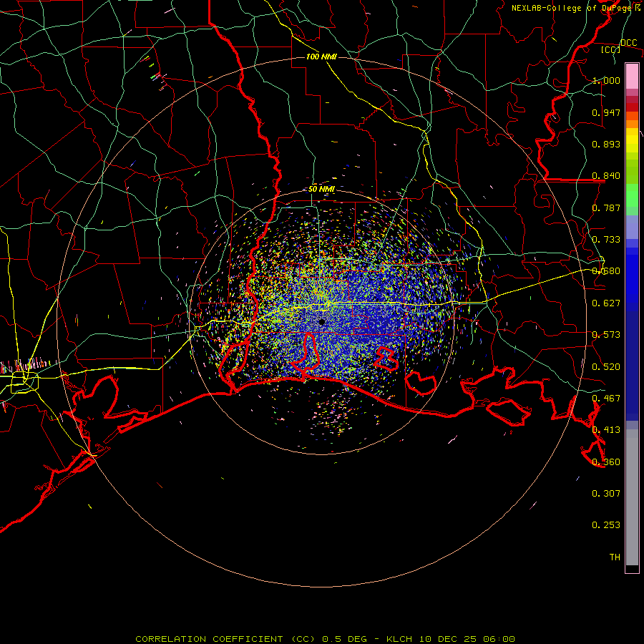This screenshot has height=644, width=644.
Task: Click the 0.307 scale value
Action: click(x=606, y=494)
